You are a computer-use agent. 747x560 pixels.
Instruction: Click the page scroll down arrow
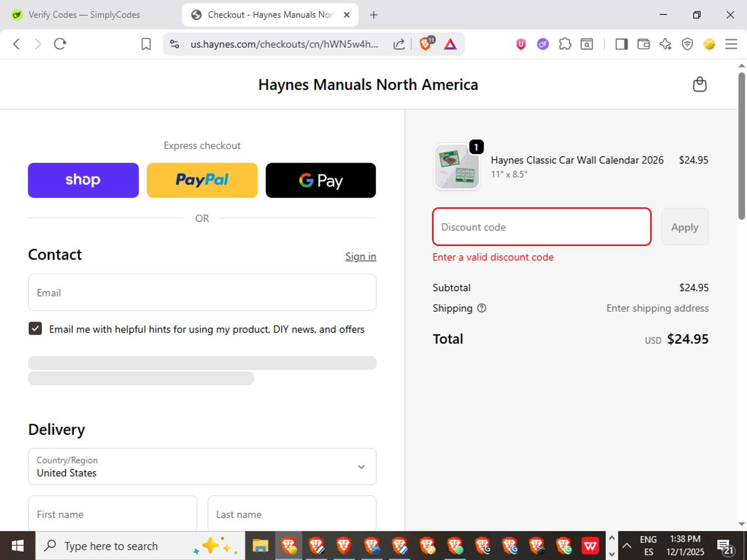(742, 524)
